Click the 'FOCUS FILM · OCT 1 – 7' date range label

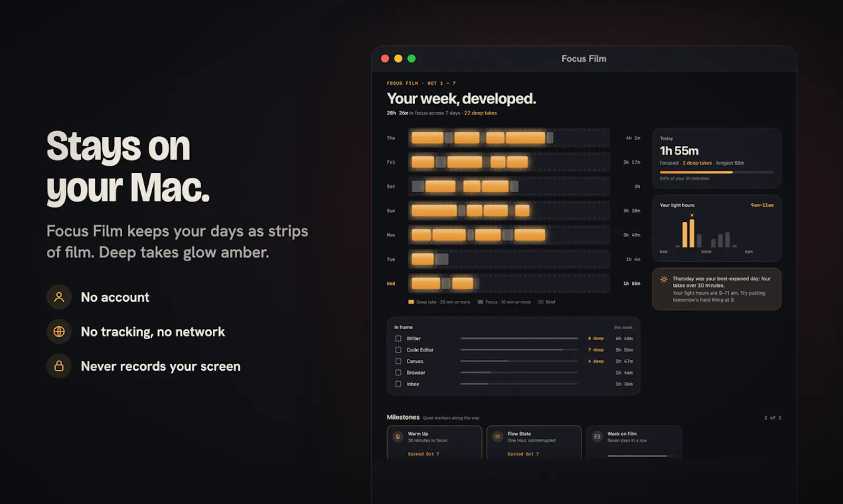pos(421,83)
